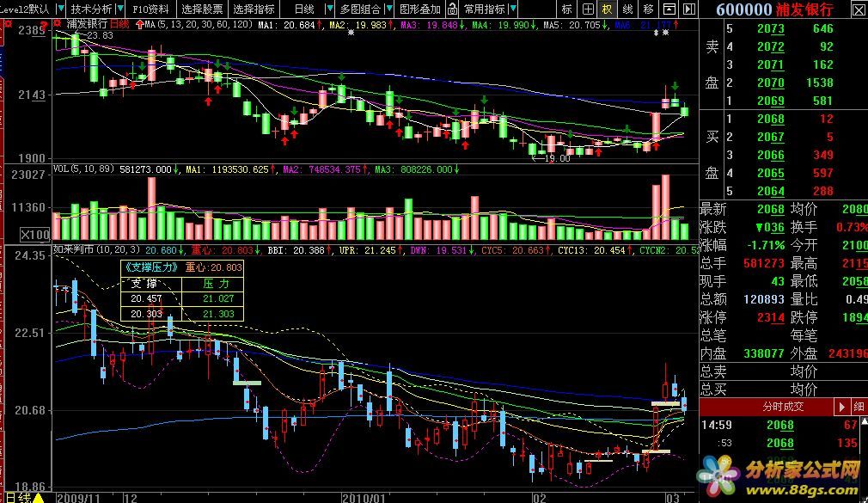Click the lock icon beside 图形叠加
This screenshot has width=868, height=503.
(x=452, y=9)
